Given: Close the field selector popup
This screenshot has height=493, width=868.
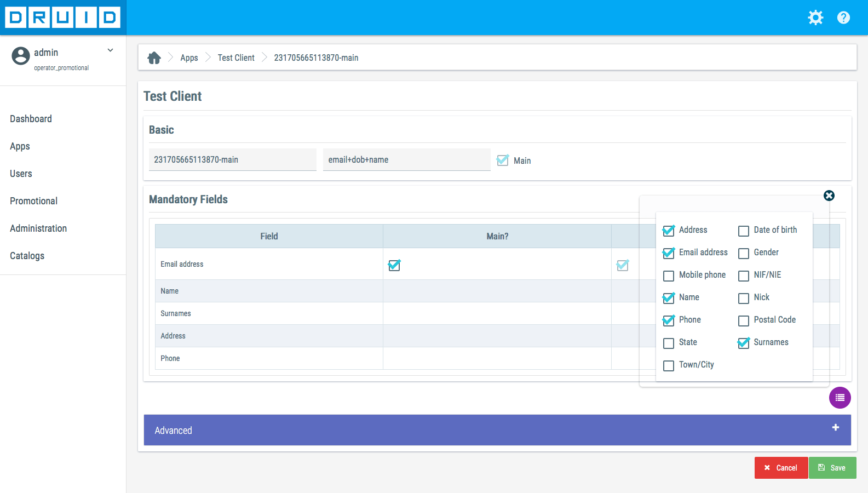Looking at the screenshot, I should click(x=829, y=196).
